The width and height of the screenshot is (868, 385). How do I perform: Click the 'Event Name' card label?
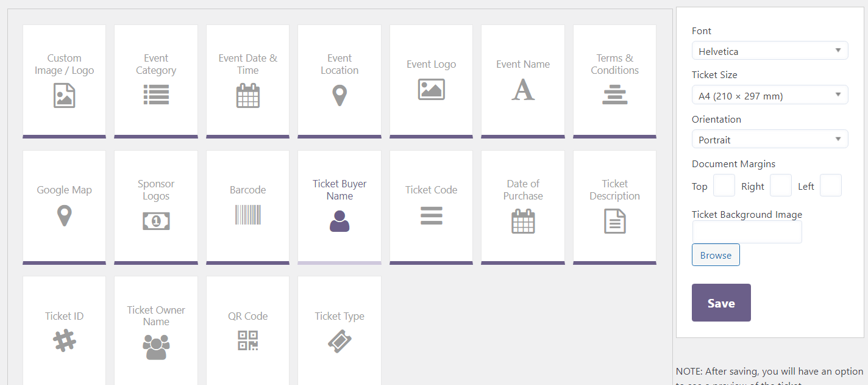(523, 64)
